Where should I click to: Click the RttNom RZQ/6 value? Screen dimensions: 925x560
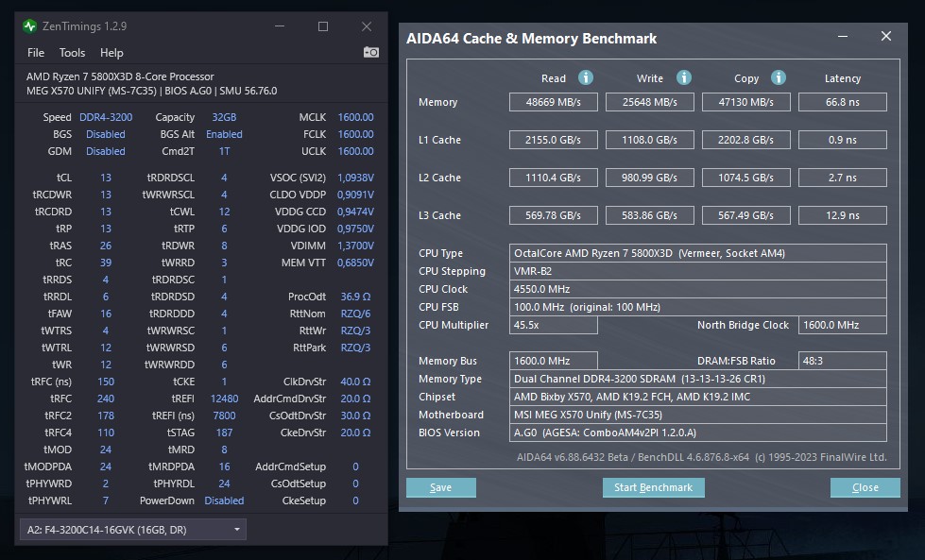(x=355, y=314)
